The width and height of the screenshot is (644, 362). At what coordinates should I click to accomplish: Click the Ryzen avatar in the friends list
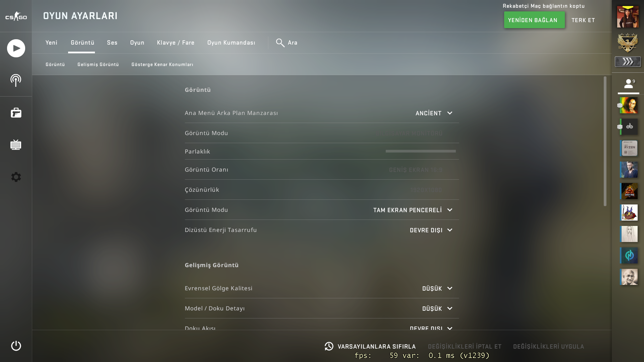click(629, 148)
